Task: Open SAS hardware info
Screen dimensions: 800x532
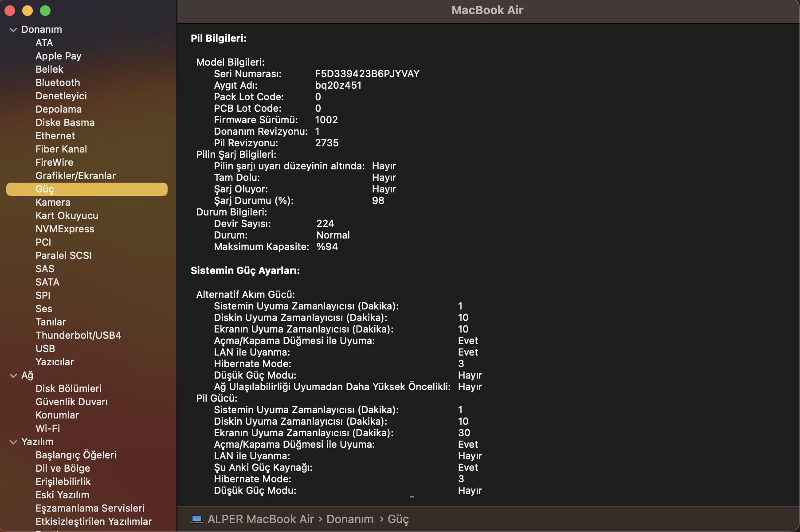Action: [45, 269]
